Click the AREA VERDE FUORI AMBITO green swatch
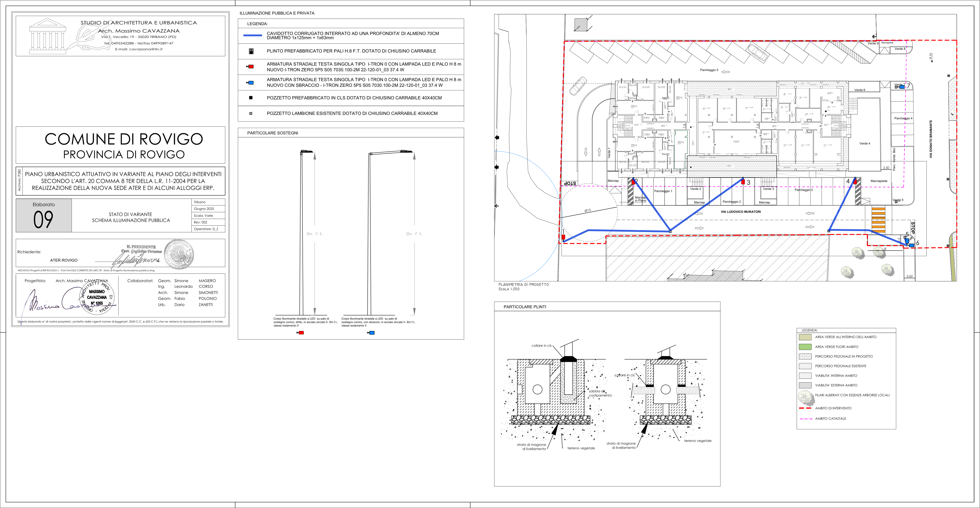Viewport: 980px width, 508px height. pos(805,347)
